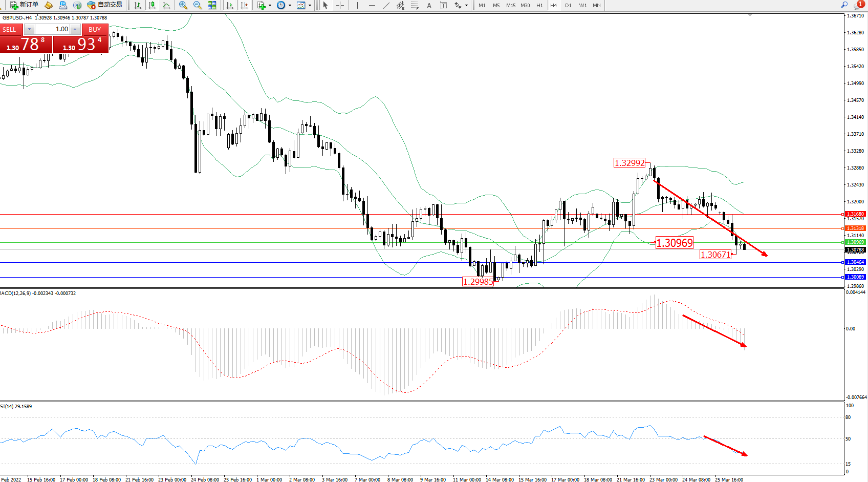Select the candlestick chart type icon

click(152, 5)
